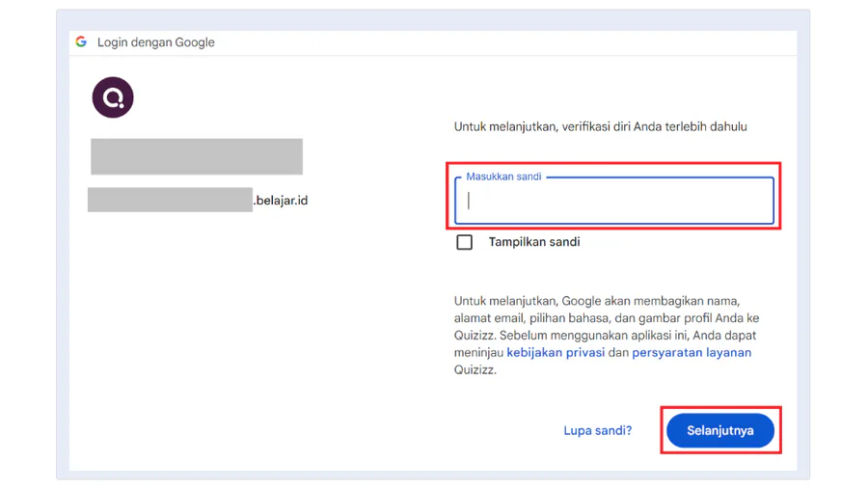The height and width of the screenshot is (489, 868).
Task: Open the kebijakan privasi link
Action: click(x=556, y=353)
